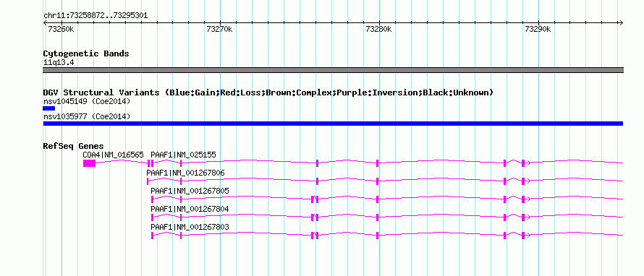Click the DGV Structural Variants track title

pos(268,92)
